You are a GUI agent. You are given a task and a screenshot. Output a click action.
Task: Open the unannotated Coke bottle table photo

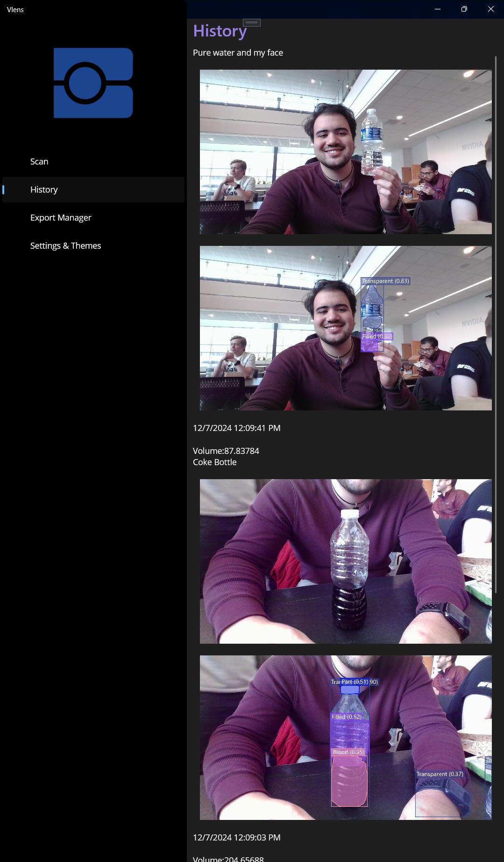(x=346, y=561)
